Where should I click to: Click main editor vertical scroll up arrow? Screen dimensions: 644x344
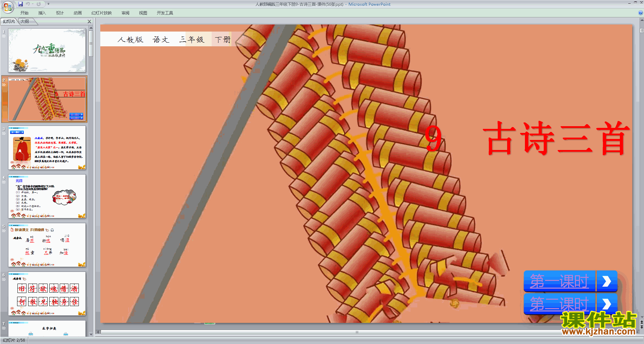(x=642, y=20)
